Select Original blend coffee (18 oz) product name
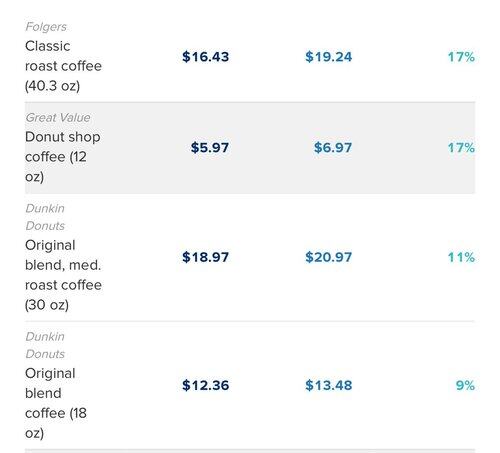The width and height of the screenshot is (500, 453). point(56,403)
